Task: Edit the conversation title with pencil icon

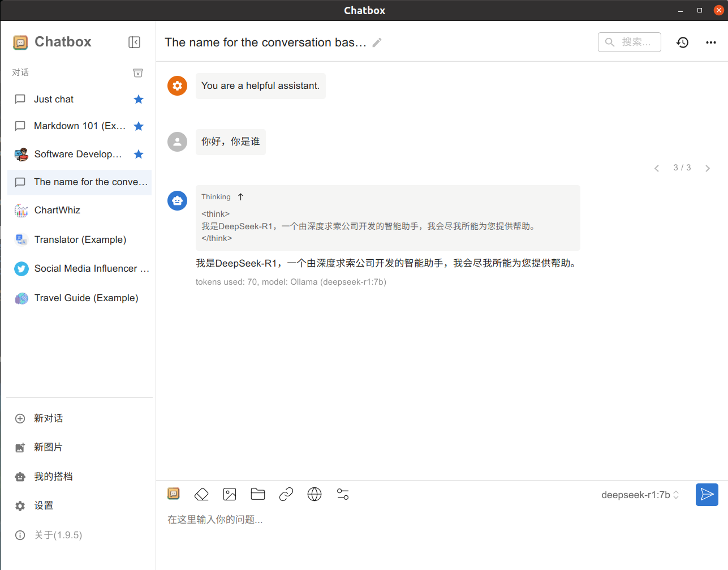Action: coord(377,42)
